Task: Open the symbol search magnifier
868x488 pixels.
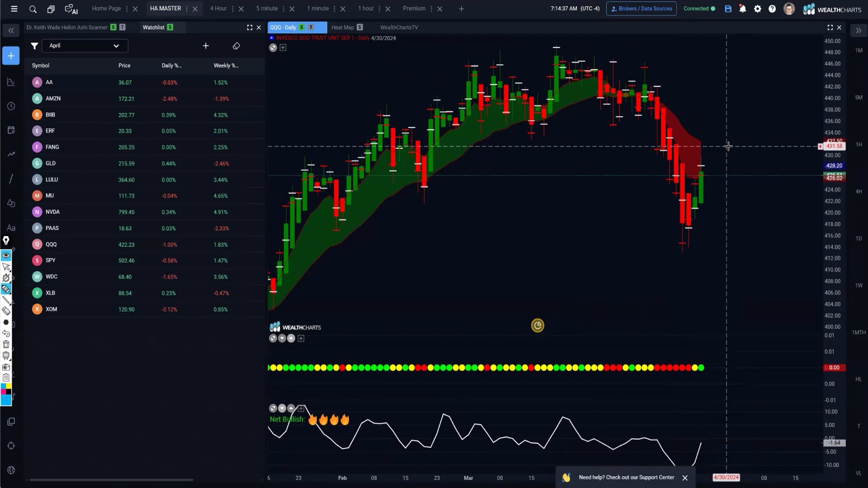Action: [x=33, y=9]
